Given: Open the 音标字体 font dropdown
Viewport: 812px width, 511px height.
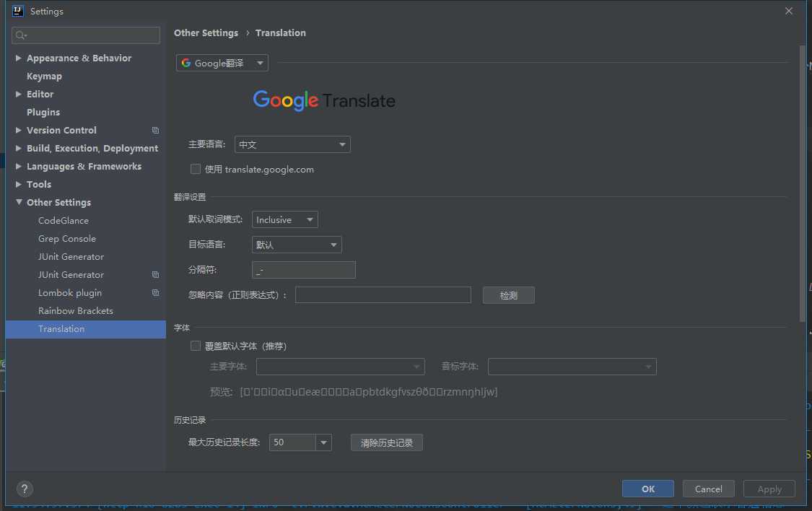Looking at the screenshot, I should [572, 367].
